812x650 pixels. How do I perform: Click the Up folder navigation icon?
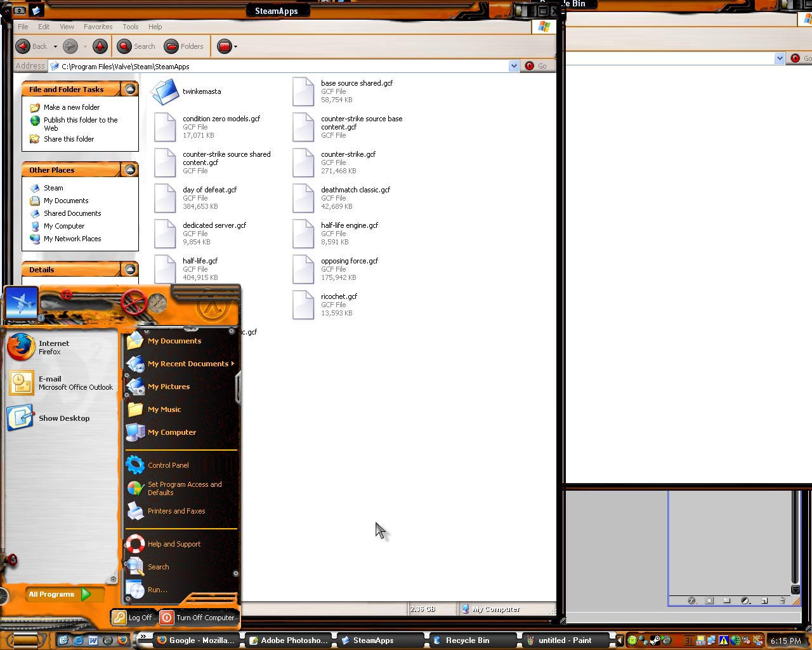coord(100,46)
